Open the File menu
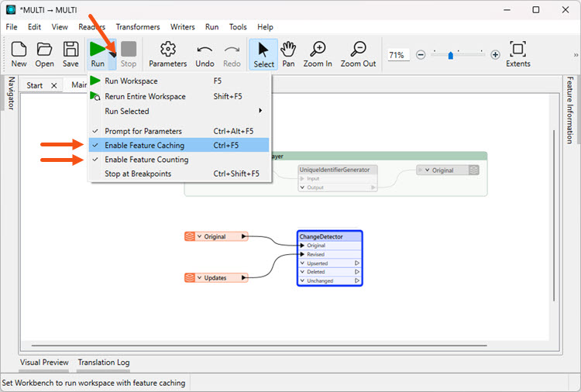The width and height of the screenshot is (581, 392). (12, 27)
